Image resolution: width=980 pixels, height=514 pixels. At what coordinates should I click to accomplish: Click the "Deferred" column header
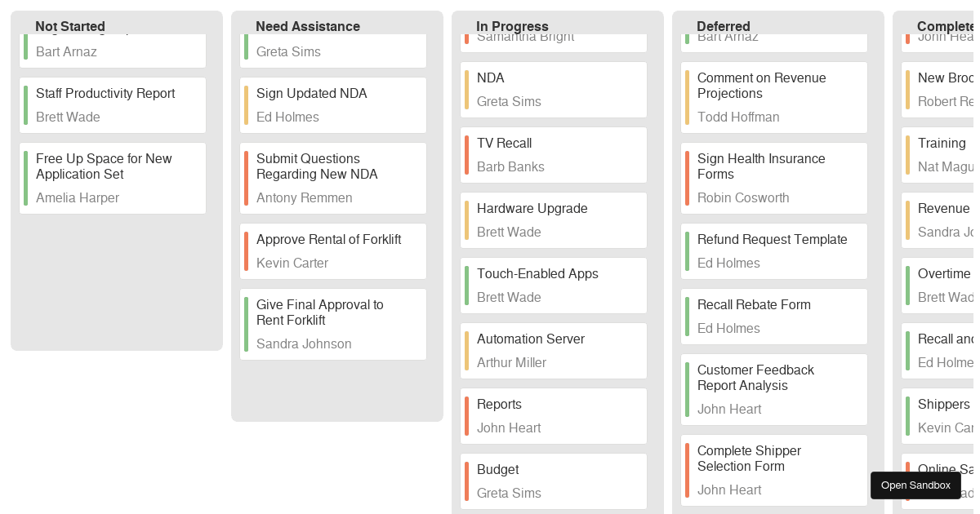click(x=724, y=26)
